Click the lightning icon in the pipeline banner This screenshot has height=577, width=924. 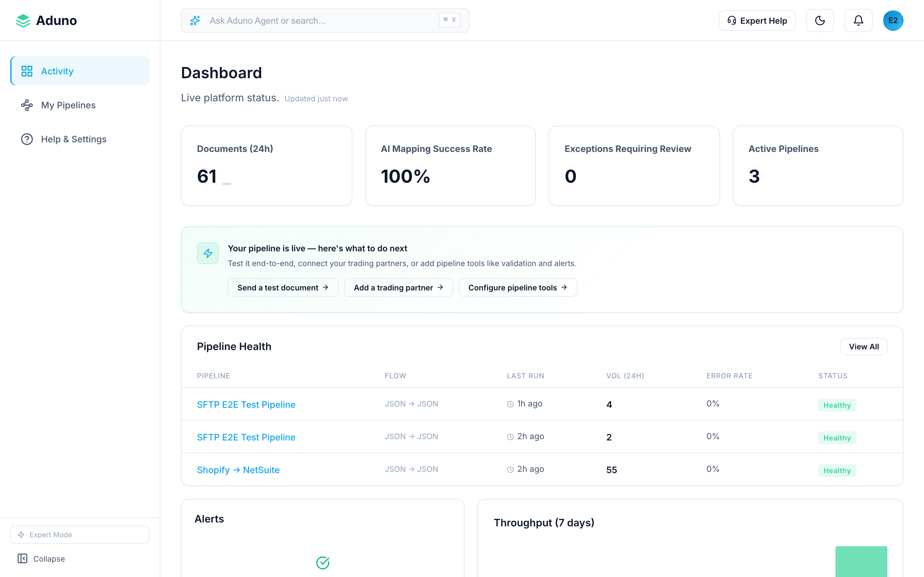click(x=208, y=253)
